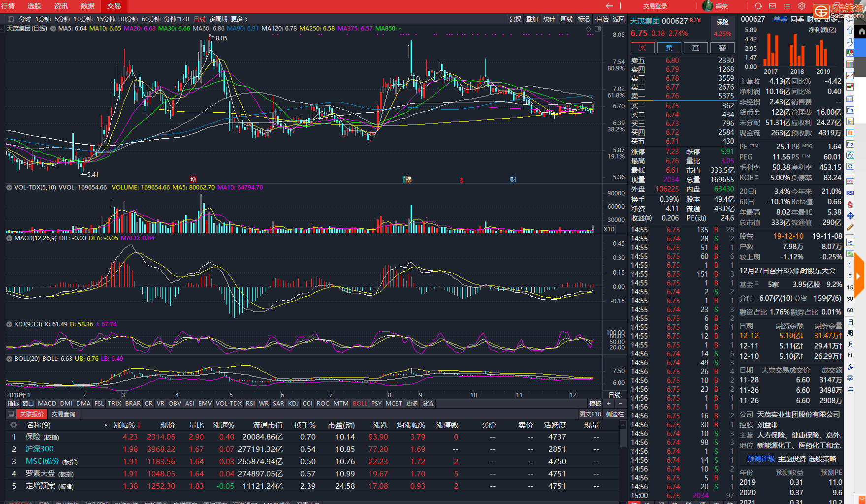Toggle the VOL-TDX indicator circle
The image size is (866, 504).
(9, 188)
